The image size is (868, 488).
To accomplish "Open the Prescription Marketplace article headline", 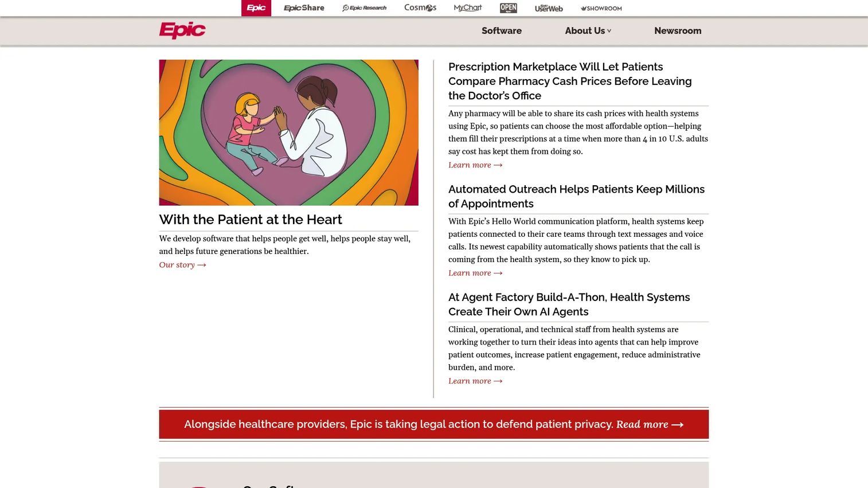I will click(570, 81).
